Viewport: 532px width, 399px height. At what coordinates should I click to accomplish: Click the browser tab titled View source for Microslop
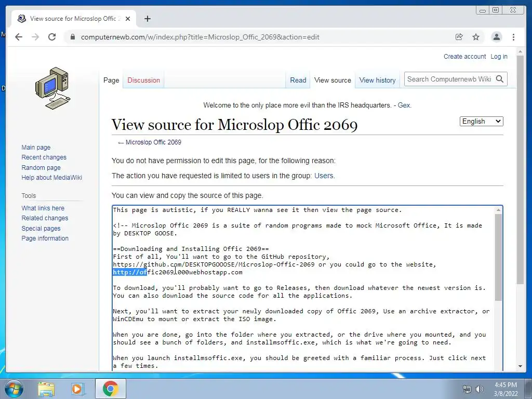tap(74, 19)
